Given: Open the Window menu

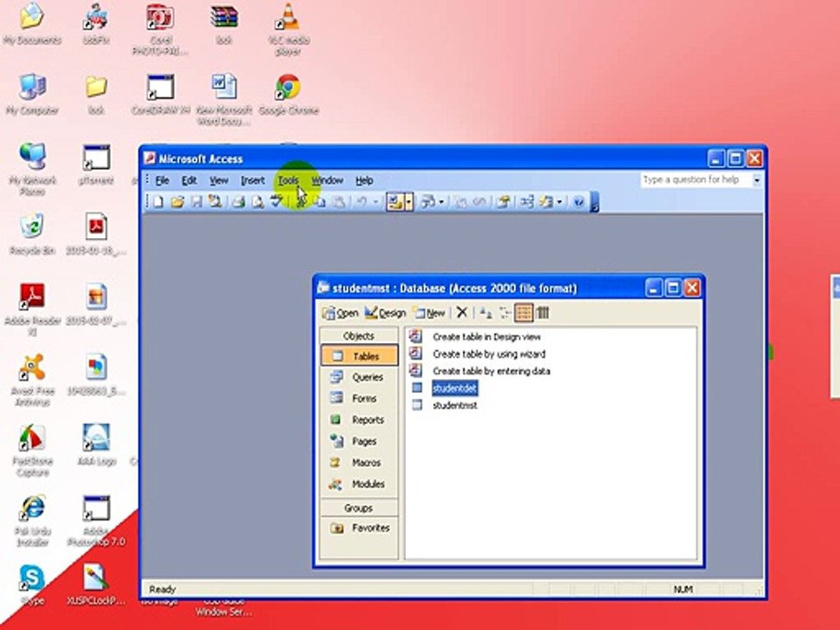Looking at the screenshot, I should 327,180.
